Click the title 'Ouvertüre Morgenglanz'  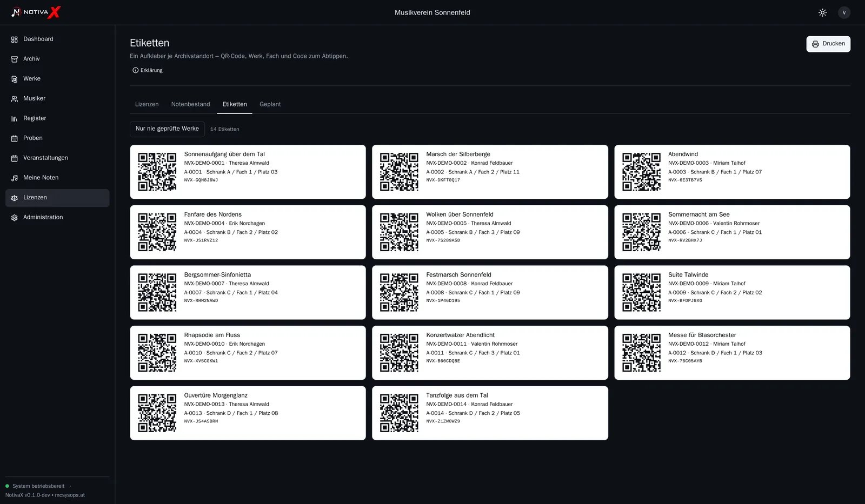coord(216,396)
